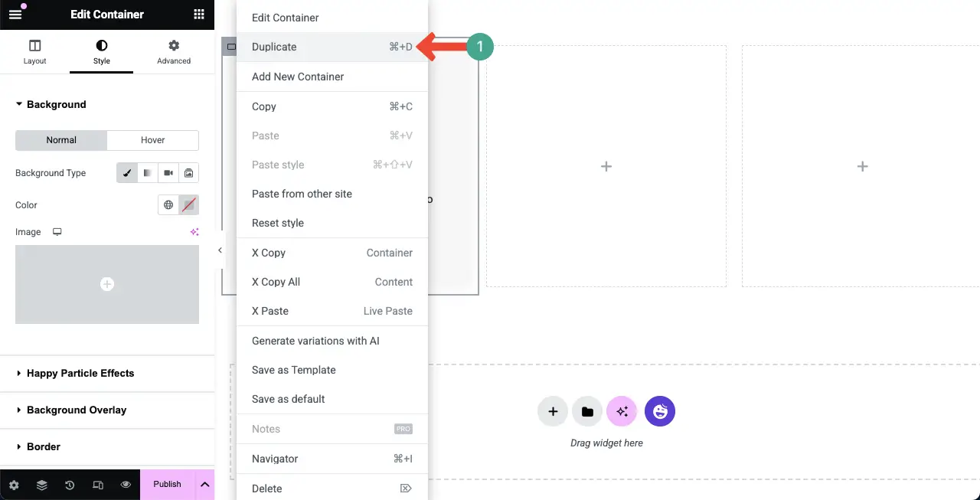
Task: Open publish options arrow next to Publish
Action: coord(204,484)
